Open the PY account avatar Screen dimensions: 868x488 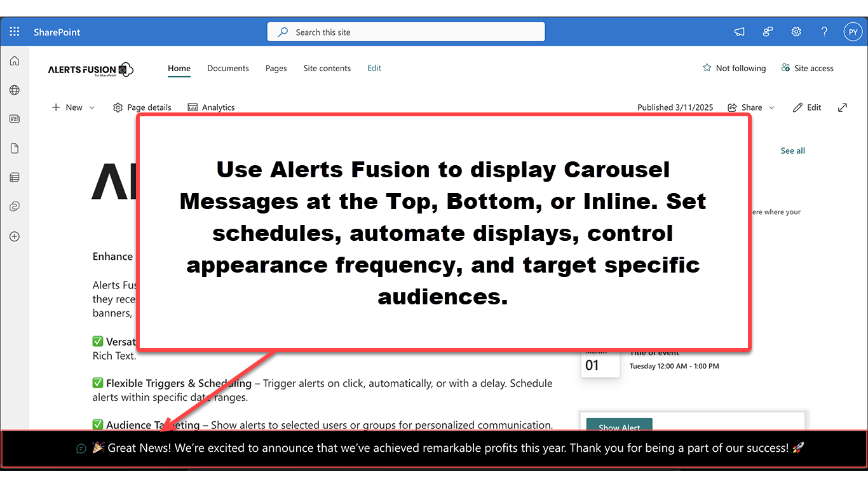click(853, 32)
